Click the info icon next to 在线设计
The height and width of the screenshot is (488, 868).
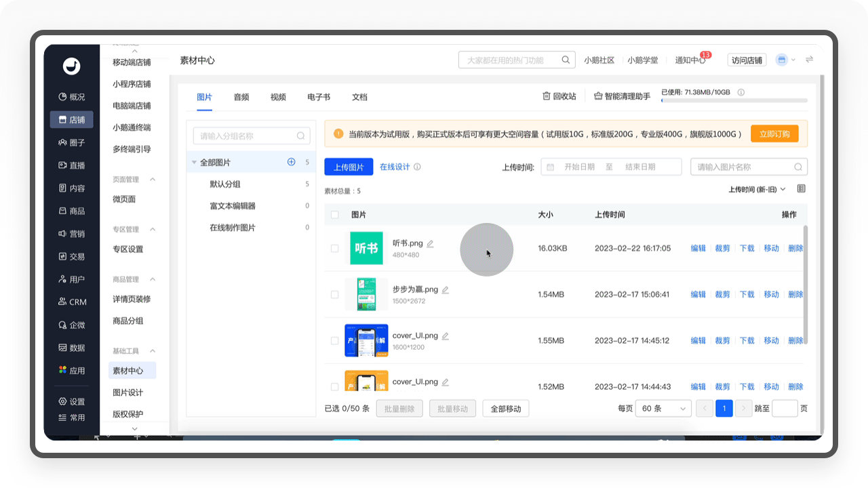[417, 167]
